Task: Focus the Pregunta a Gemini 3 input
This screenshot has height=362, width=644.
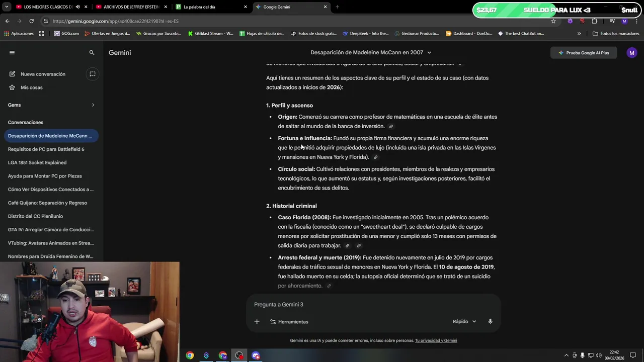Action: (373, 305)
